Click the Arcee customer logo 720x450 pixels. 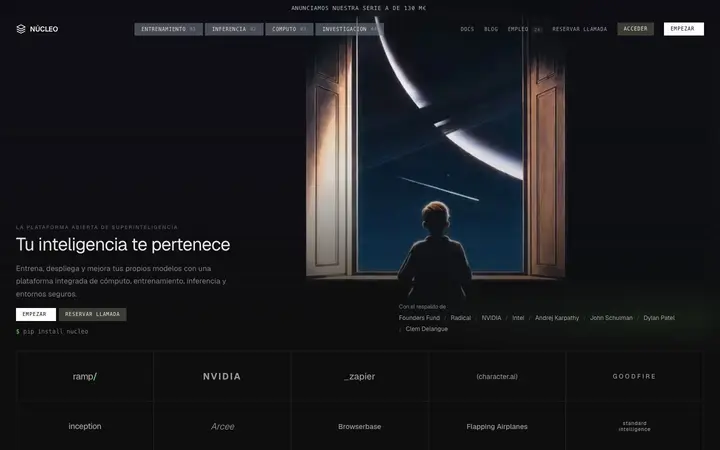[222, 427]
